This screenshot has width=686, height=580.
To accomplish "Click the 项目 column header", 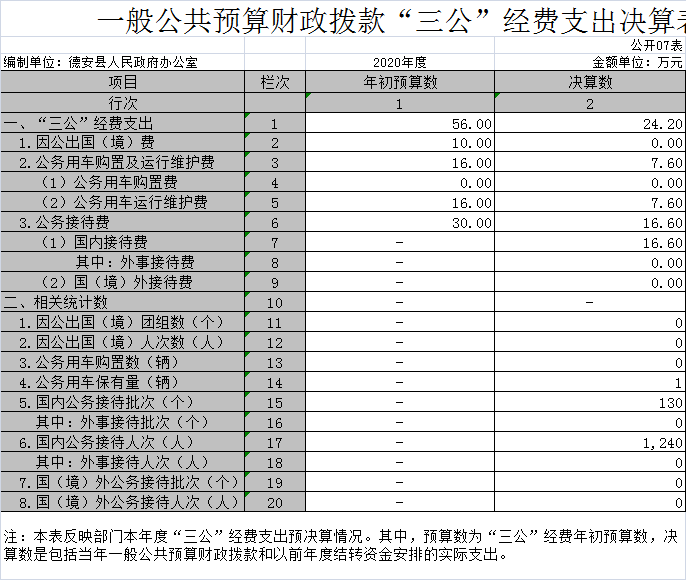I will (122, 82).
